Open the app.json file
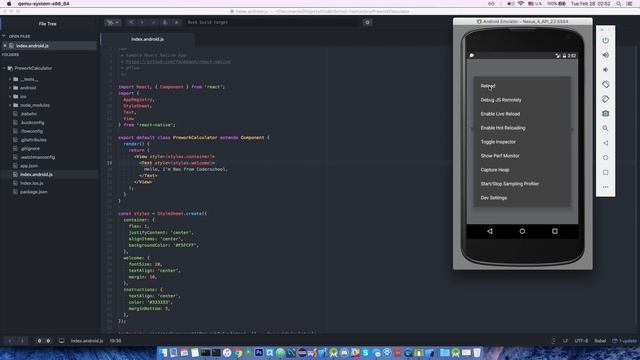The height and width of the screenshot is (360, 640). click(29, 166)
